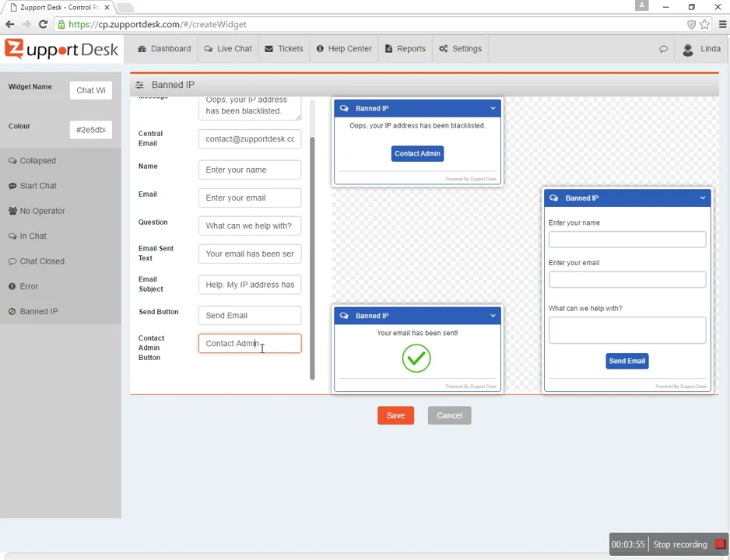The width and height of the screenshot is (730, 560).
Task: Click the Central Email input field
Action: point(250,139)
